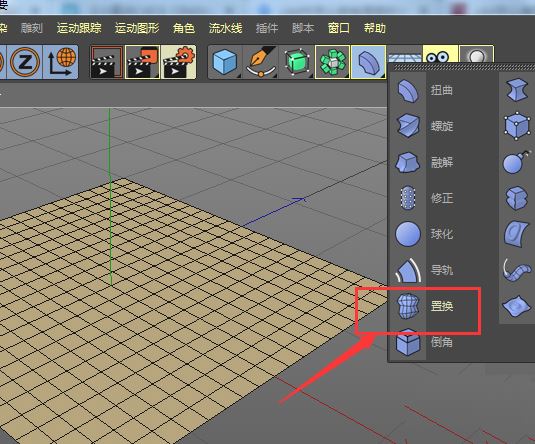This screenshot has width=535, height=444.
Task: Open the 流水线 menu
Action: [226, 28]
